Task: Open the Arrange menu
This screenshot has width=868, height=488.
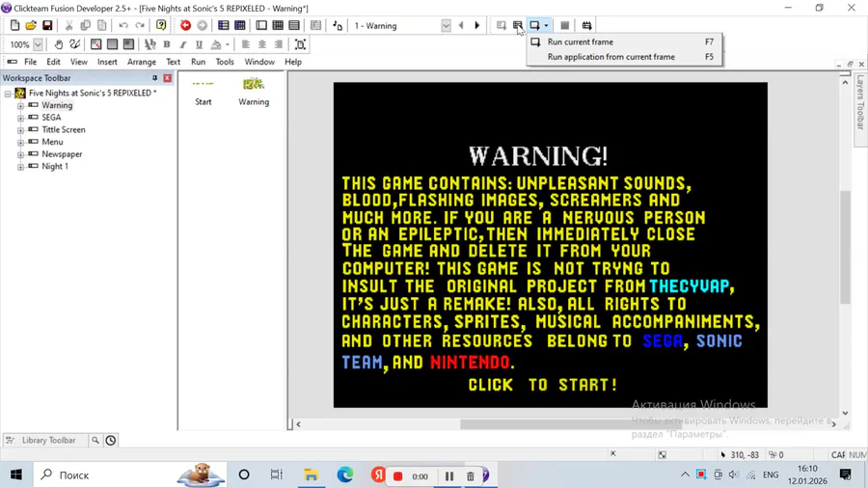Action: tap(142, 62)
